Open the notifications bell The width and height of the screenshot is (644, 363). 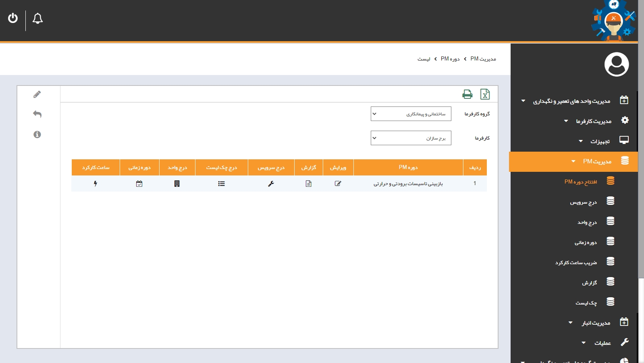pyautogui.click(x=37, y=19)
